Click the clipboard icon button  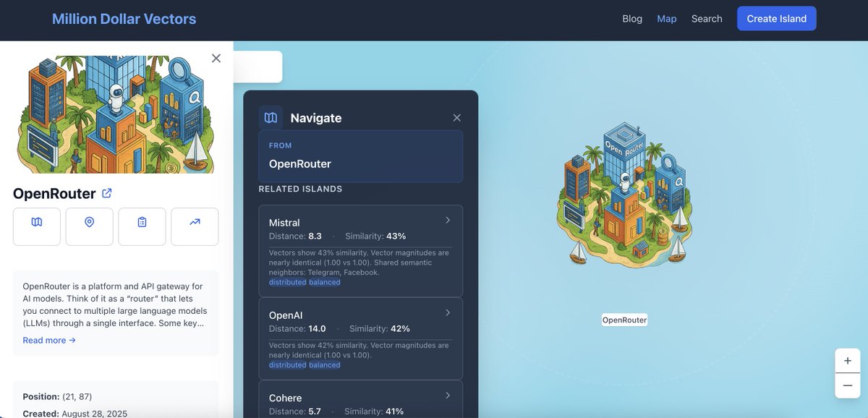tap(142, 226)
